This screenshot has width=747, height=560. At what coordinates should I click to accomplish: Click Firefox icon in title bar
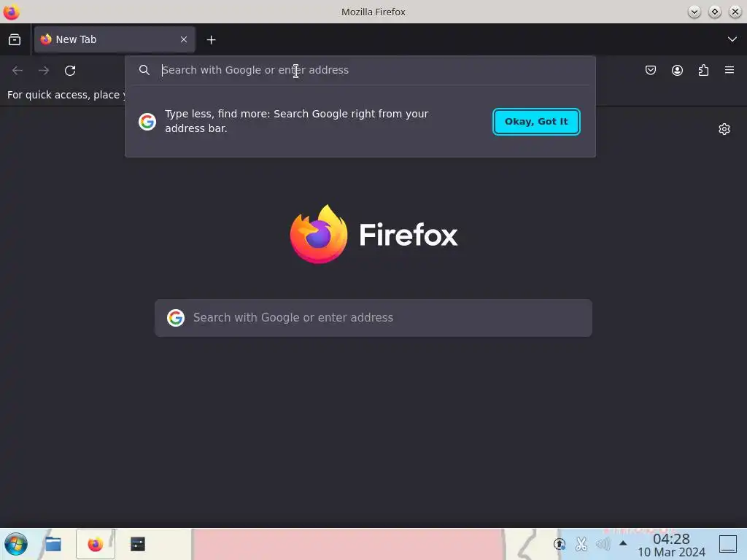[x=11, y=12]
